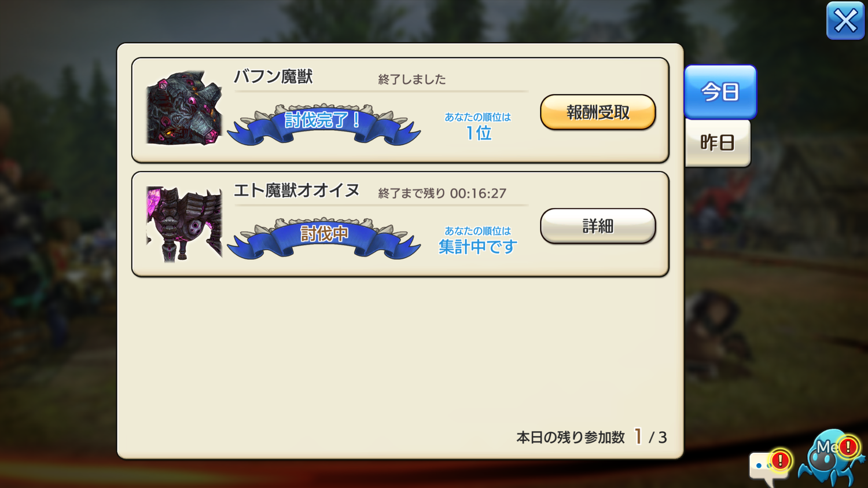
Task: Click the バフン魔獣 title text
Action: [273, 76]
